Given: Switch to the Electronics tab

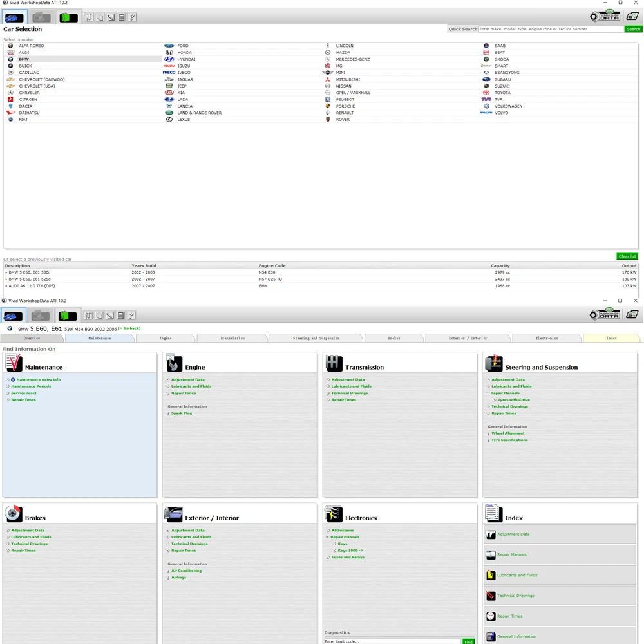Looking at the screenshot, I should coord(547,339).
